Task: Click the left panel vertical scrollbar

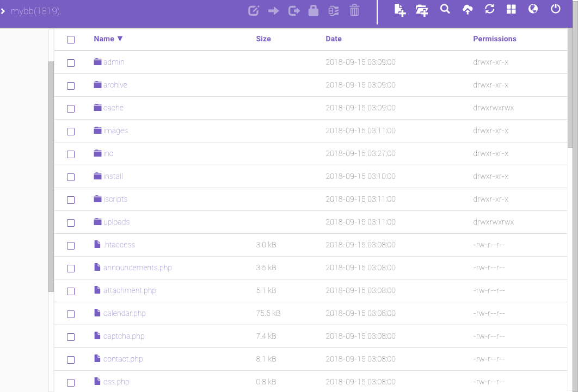Action: pyautogui.click(x=51, y=177)
